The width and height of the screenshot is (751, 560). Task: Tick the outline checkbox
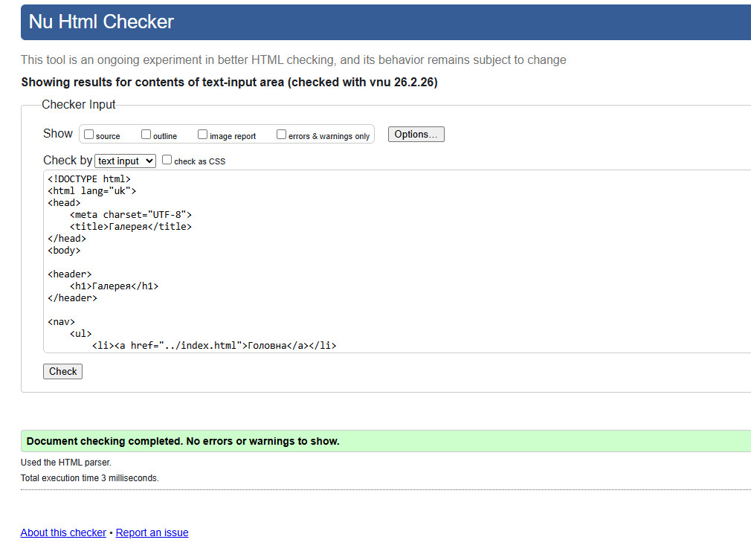[x=146, y=135]
